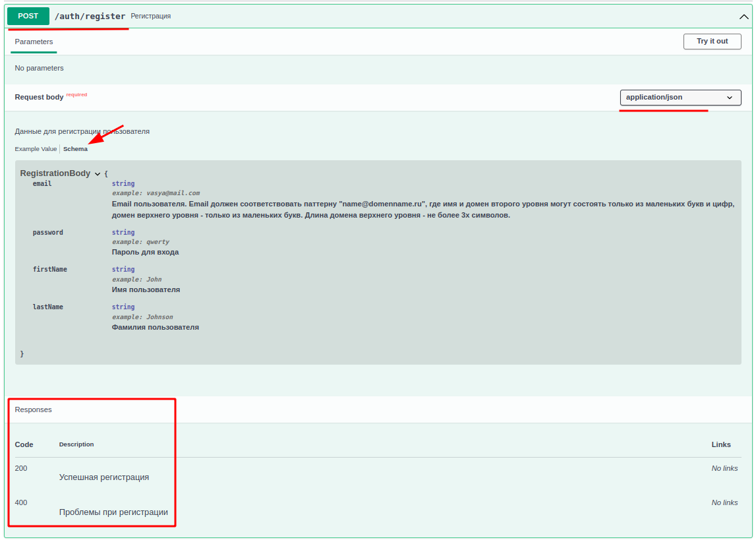Click response code 200

pos(21,469)
